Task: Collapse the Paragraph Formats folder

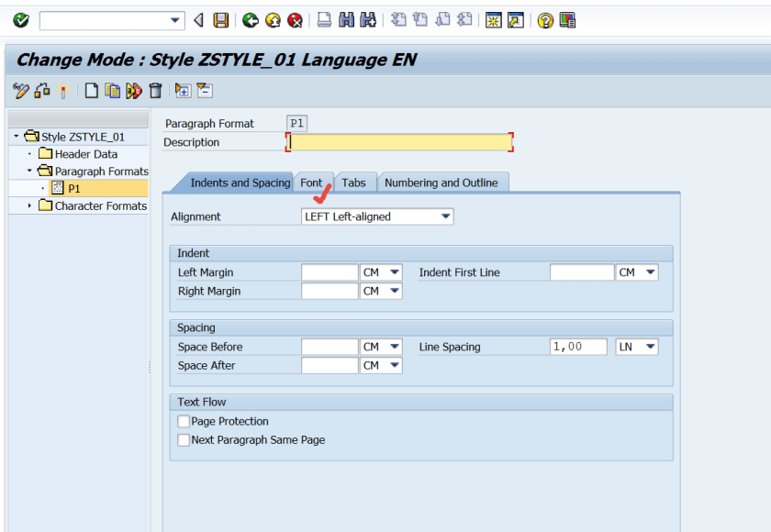Action: (29, 172)
